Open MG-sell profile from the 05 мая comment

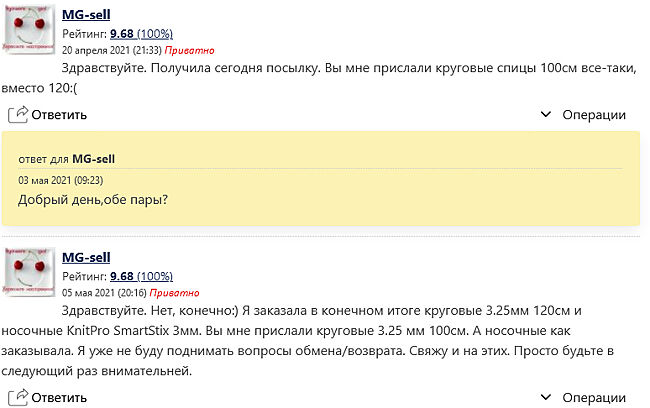(x=86, y=257)
